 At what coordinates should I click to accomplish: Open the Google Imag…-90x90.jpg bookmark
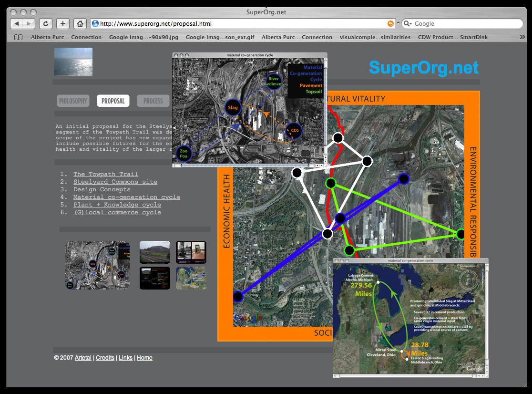(143, 37)
